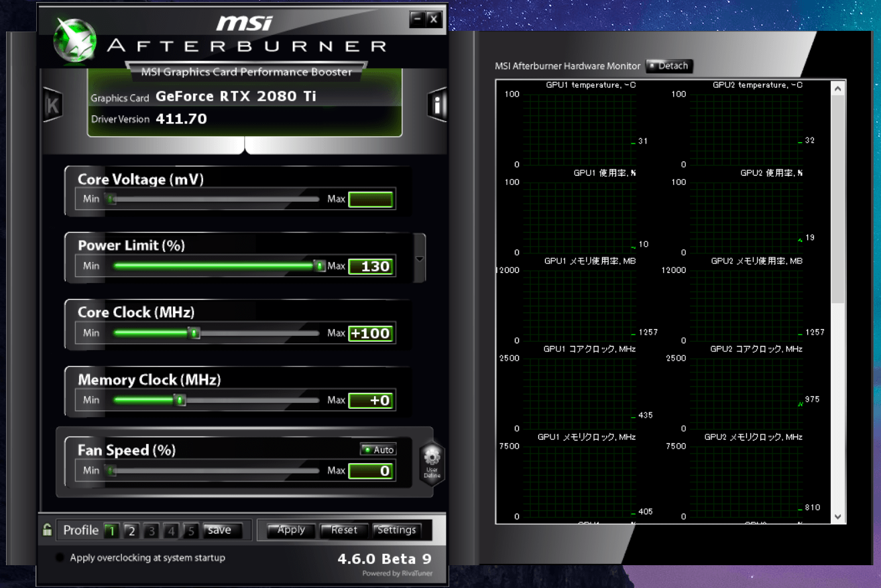Click the GPU1 temperature graph
881x588 pixels.
[579, 129]
